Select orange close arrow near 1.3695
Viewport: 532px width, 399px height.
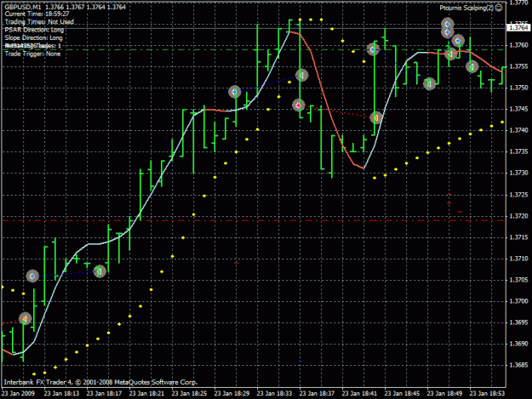coord(25,319)
